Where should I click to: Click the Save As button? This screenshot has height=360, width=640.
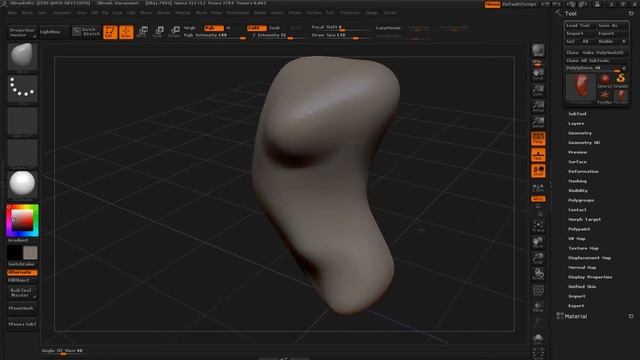[611, 25]
